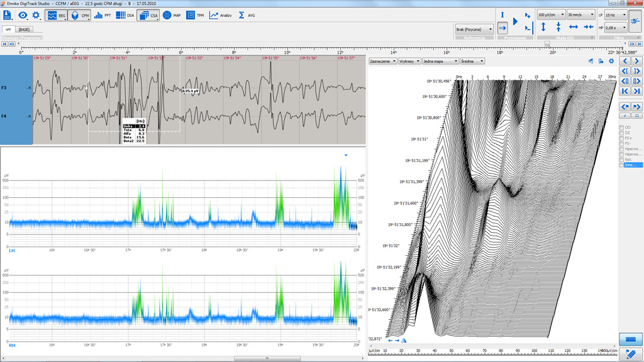The width and height of the screenshot is (644, 362).
Task: Select the F3 channel label
Action: (4, 87)
